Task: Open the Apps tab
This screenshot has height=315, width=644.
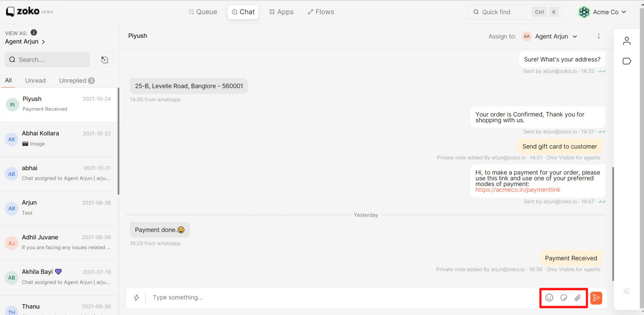Action: [281, 12]
